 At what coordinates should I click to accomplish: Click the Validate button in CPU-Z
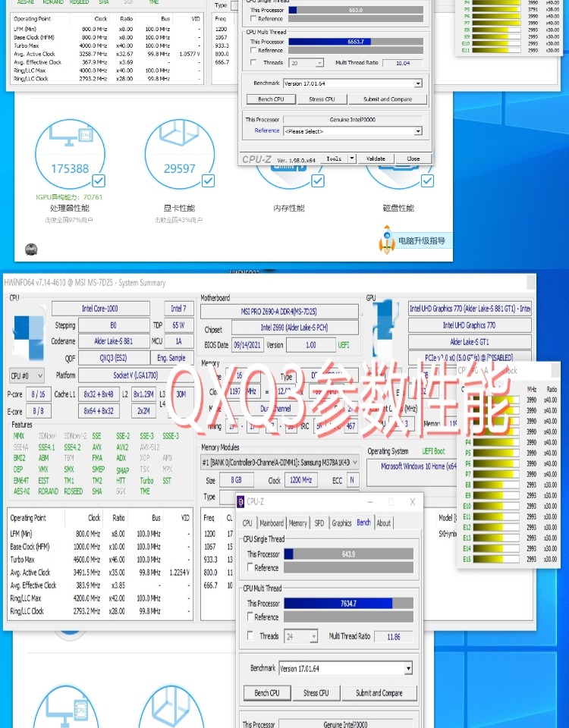click(376, 158)
